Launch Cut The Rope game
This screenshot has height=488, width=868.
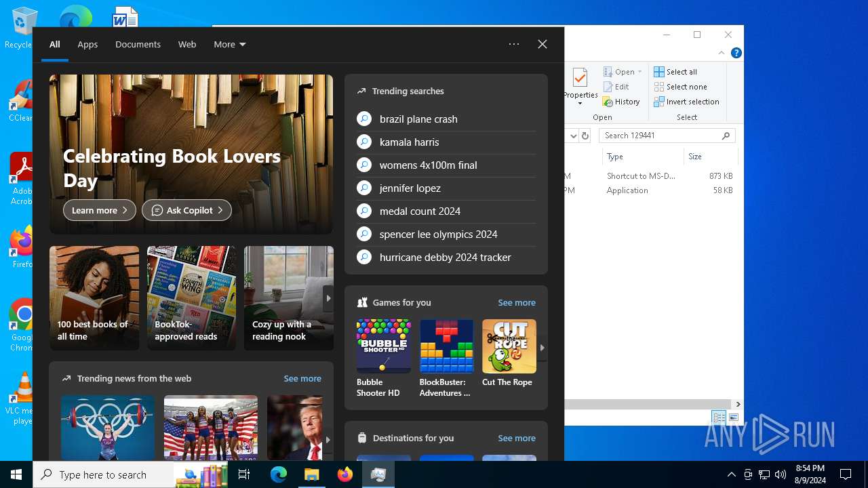[509, 353]
